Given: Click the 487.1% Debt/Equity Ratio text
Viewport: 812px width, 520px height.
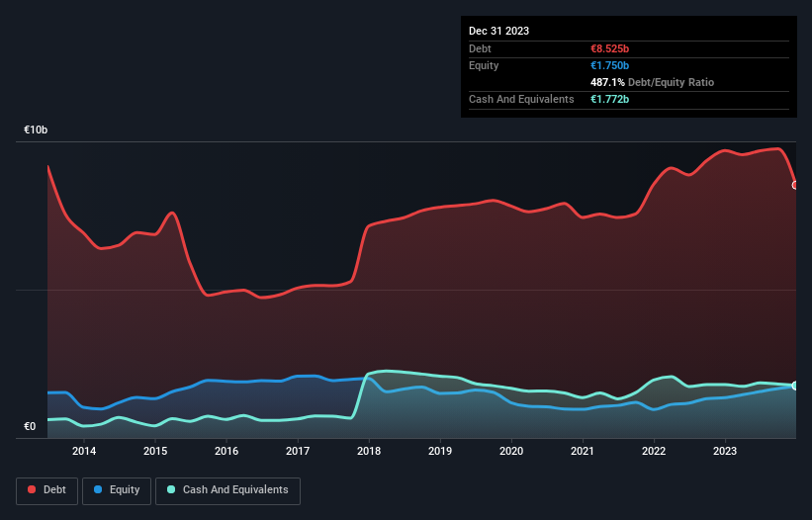Looking at the screenshot, I should point(652,82).
